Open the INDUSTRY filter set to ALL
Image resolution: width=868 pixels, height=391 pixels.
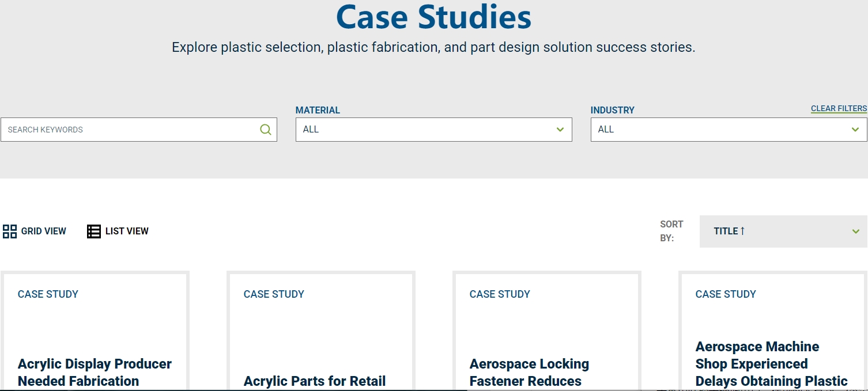(x=729, y=130)
